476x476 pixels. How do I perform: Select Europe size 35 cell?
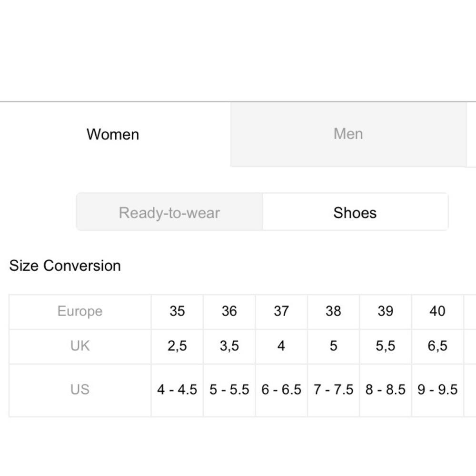[177, 311]
